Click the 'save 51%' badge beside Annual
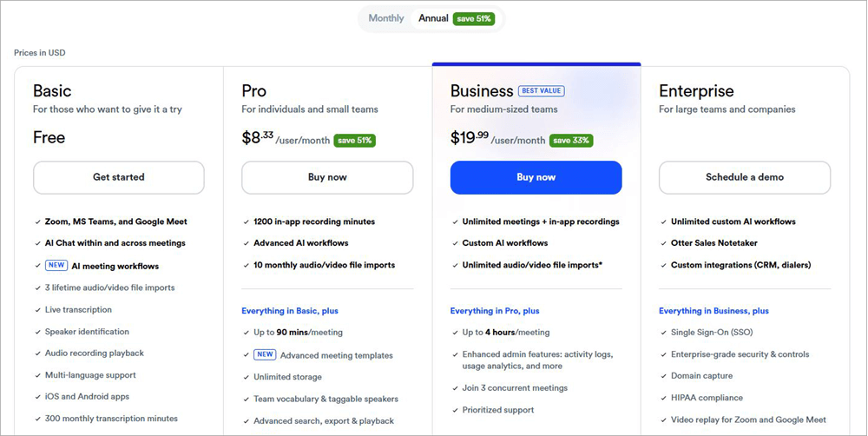This screenshot has width=868, height=436. [473, 18]
